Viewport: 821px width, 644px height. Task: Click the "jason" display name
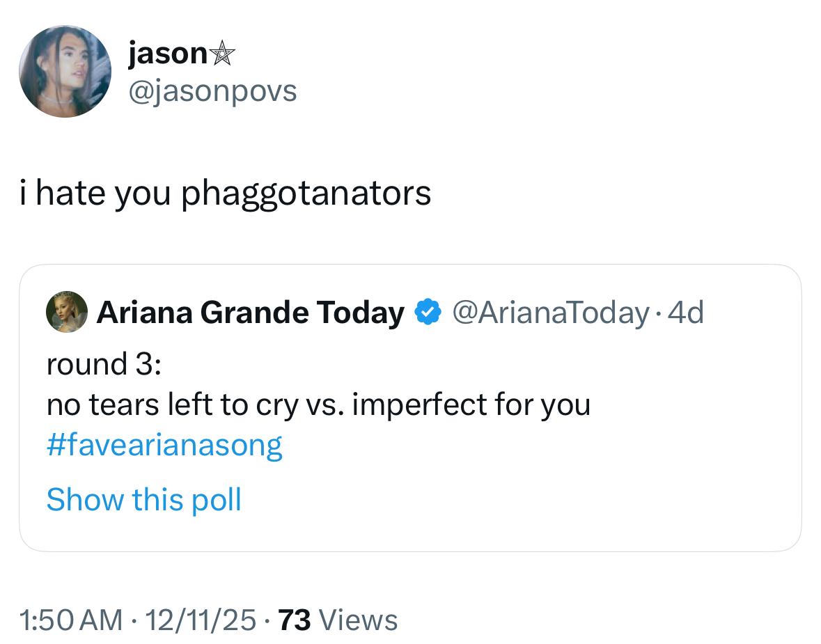pyautogui.click(x=167, y=54)
